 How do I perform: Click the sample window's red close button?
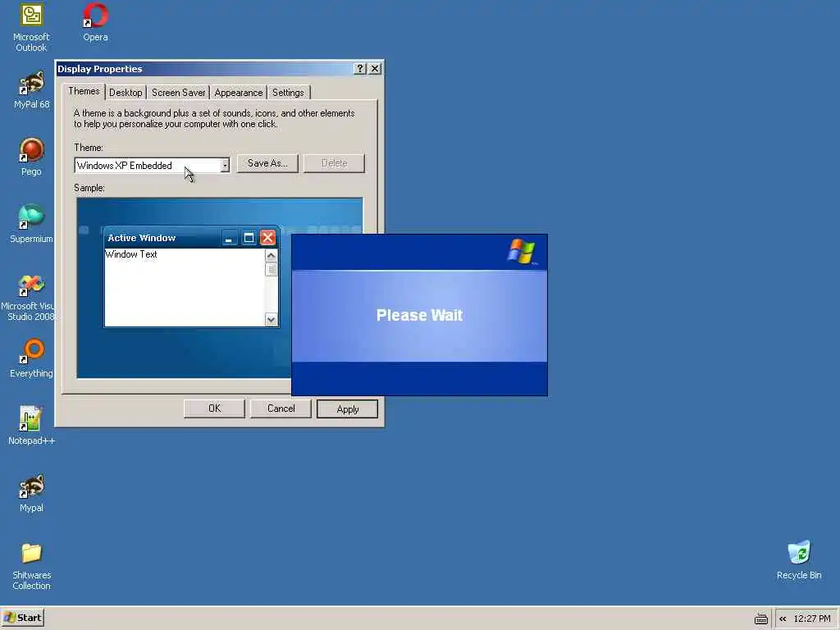click(x=268, y=238)
